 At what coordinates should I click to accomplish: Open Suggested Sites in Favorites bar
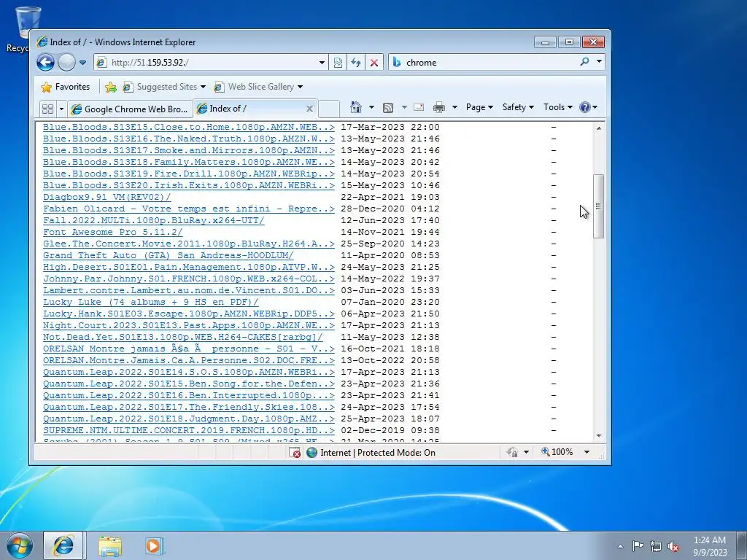164,87
